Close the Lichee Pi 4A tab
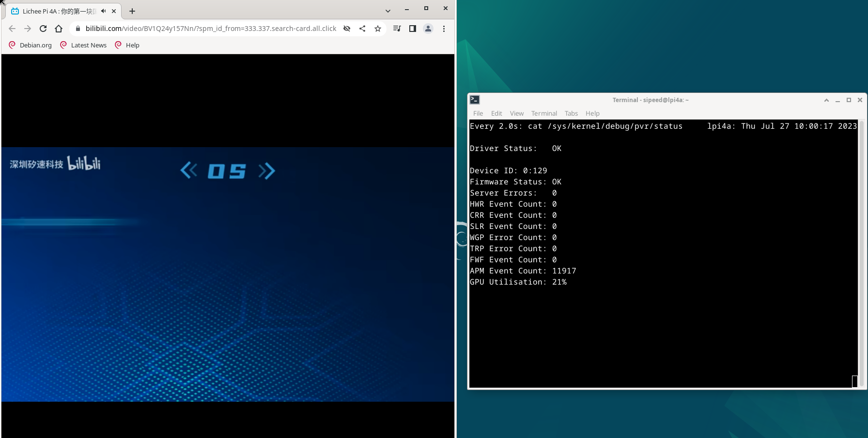The height and width of the screenshot is (438, 868). (114, 11)
